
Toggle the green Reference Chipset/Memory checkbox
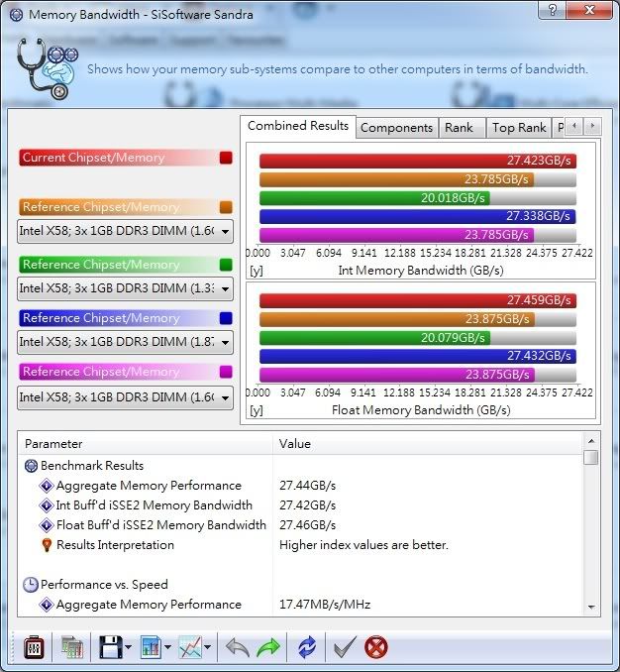pyautogui.click(x=226, y=265)
